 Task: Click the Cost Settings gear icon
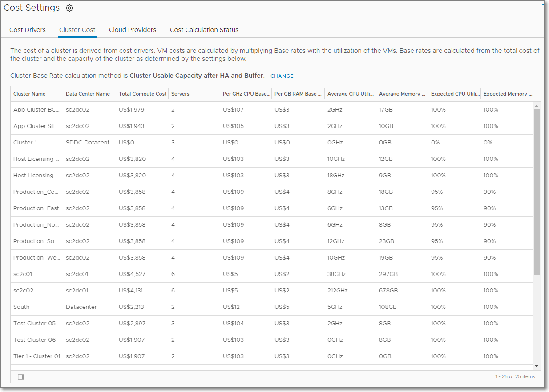(69, 8)
